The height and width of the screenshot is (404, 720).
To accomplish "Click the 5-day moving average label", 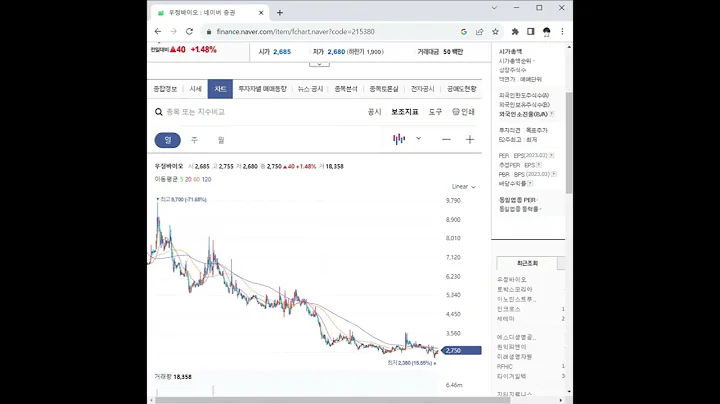I will coord(181,180).
